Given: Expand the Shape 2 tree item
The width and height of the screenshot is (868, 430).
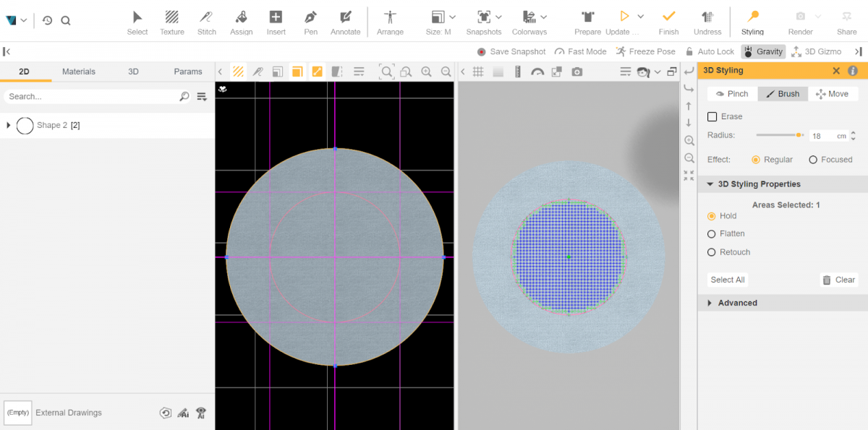Looking at the screenshot, I should [7, 125].
